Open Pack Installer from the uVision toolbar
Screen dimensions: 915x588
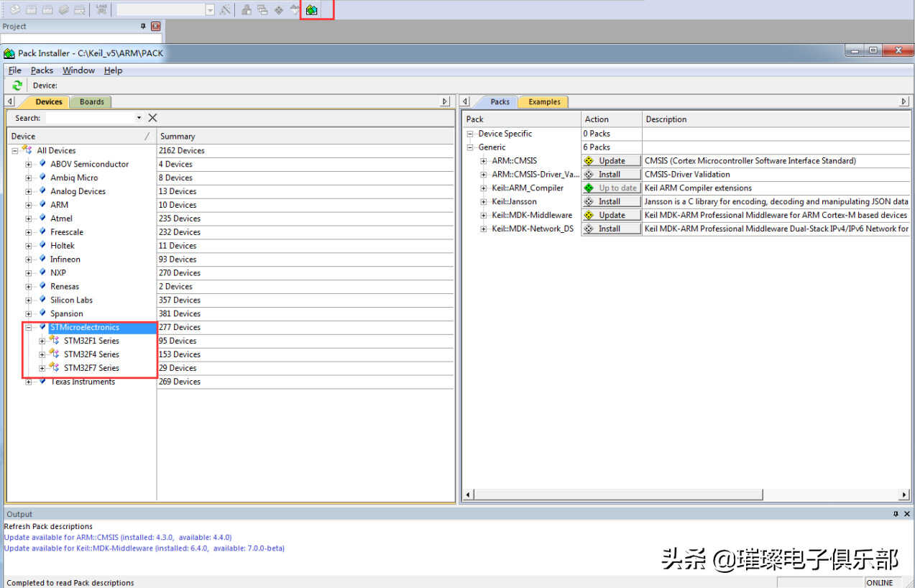coord(311,10)
